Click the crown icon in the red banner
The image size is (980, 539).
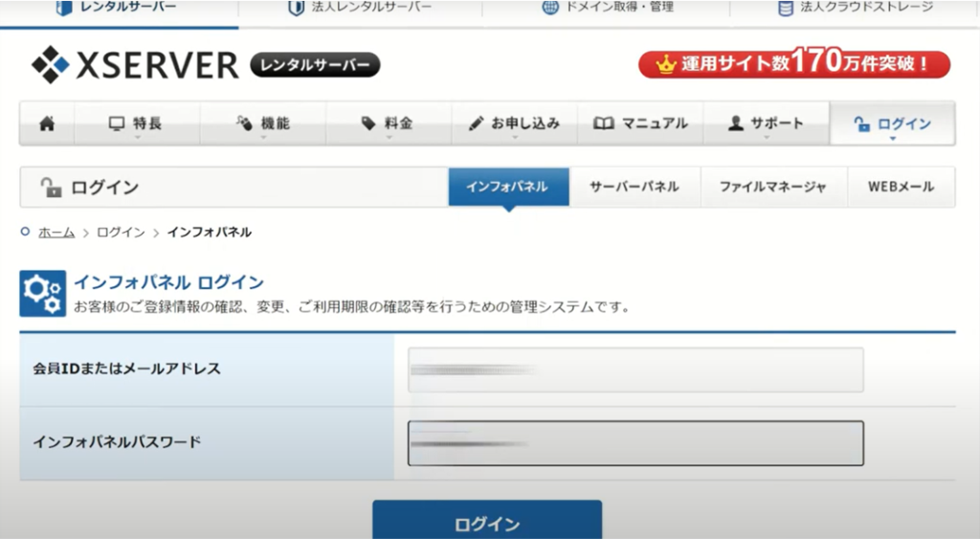pos(666,64)
